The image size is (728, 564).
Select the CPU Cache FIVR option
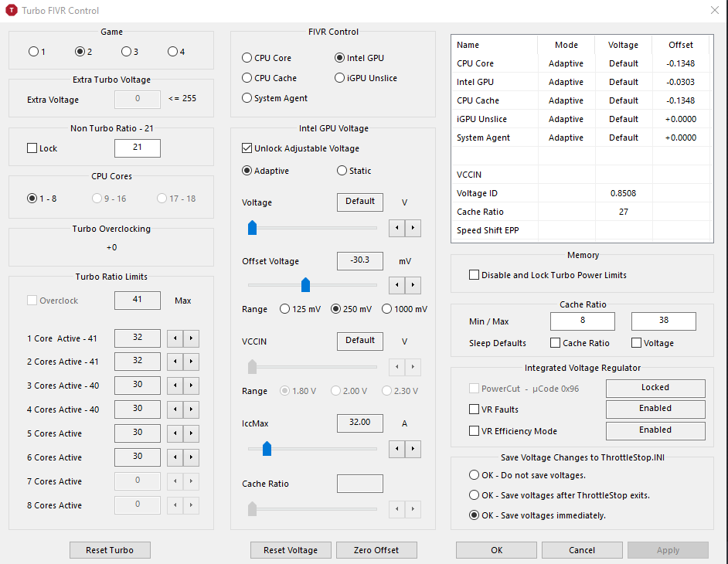(x=247, y=78)
